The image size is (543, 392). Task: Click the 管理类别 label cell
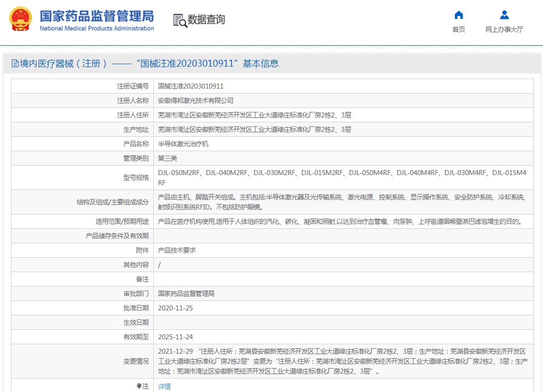point(83,159)
